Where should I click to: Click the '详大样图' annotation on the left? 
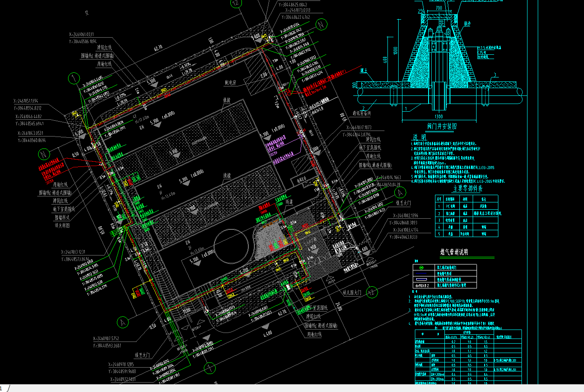(x=62, y=226)
